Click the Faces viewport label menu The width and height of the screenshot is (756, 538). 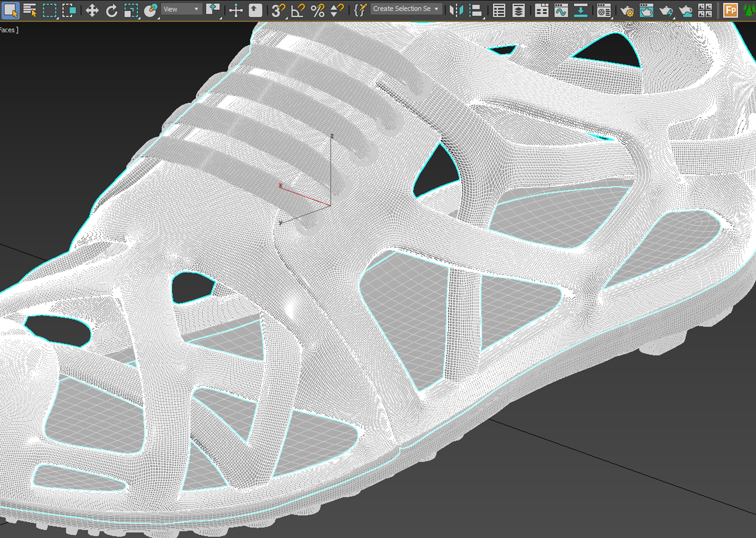(x=8, y=30)
